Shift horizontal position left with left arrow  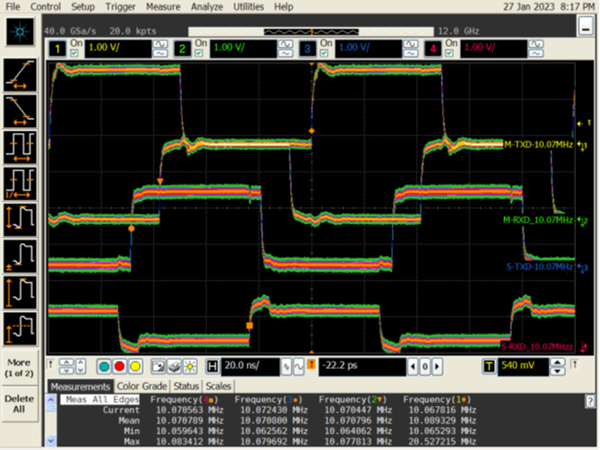click(412, 367)
